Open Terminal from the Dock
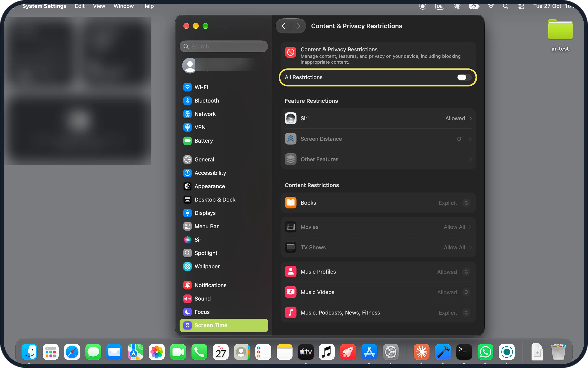Image resolution: width=588 pixels, height=368 pixels. point(464,352)
